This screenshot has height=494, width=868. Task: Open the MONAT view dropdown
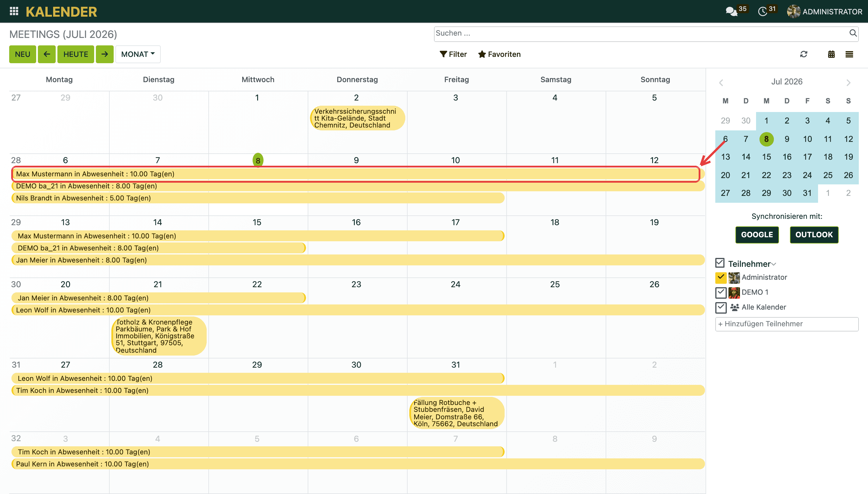138,54
